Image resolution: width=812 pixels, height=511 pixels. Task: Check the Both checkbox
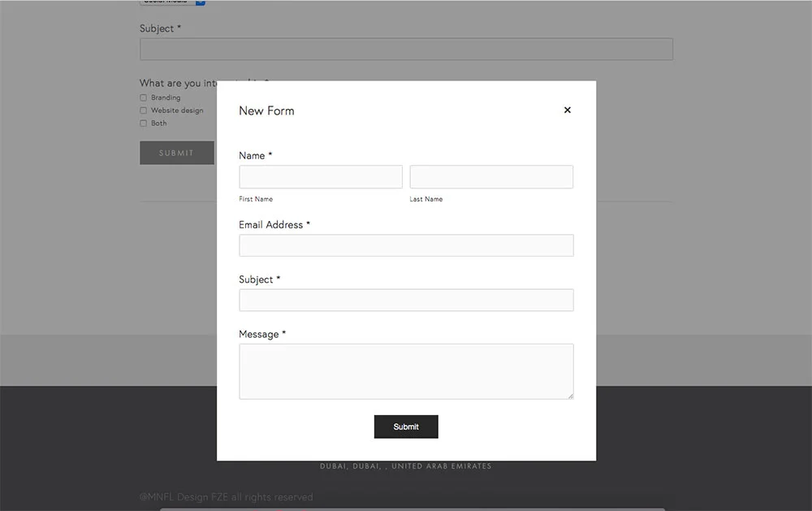click(x=144, y=123)
